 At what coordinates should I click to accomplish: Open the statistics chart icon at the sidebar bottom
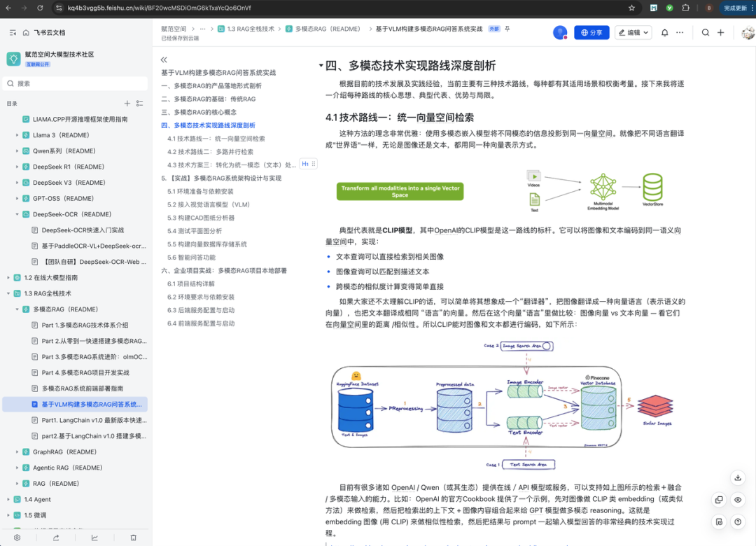tap(94, 538)
